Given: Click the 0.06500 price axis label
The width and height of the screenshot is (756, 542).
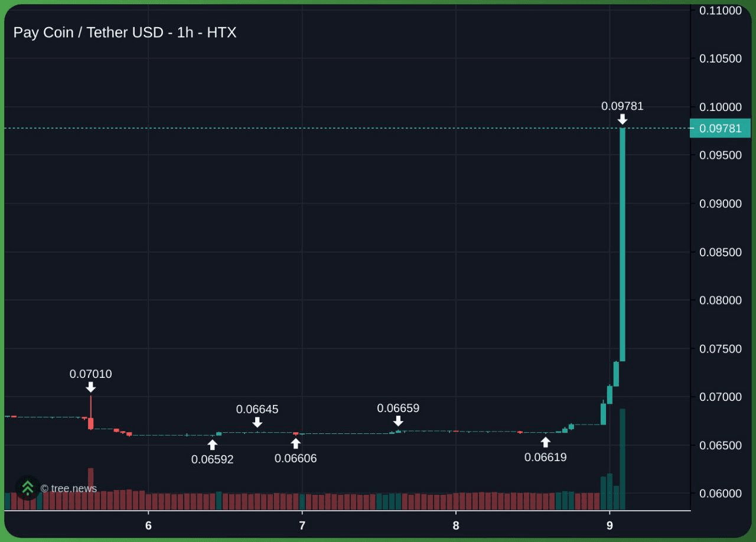Looking at the screenshot, I should pos(720,445).
